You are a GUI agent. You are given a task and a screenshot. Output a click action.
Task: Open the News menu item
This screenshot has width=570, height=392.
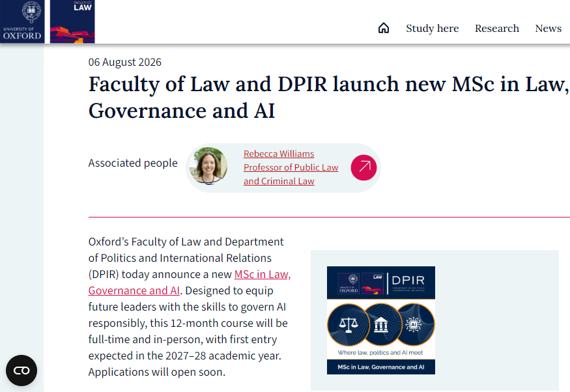[549, 29]
